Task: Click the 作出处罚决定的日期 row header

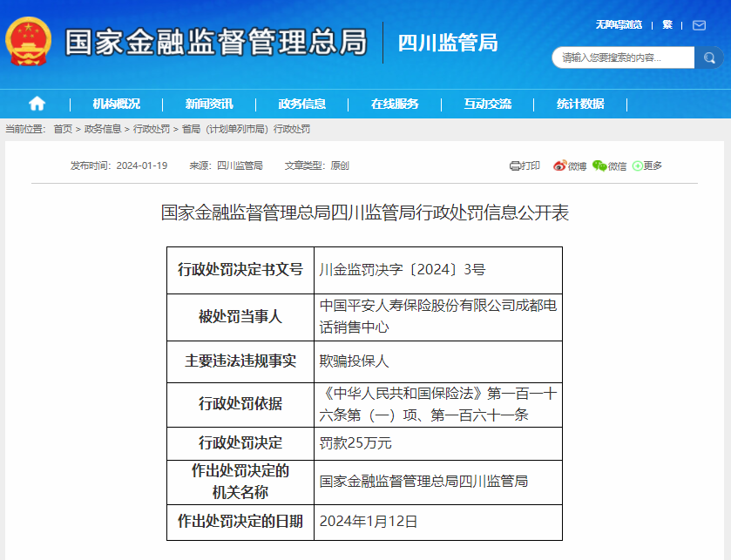Action: [x=240, y=523]
